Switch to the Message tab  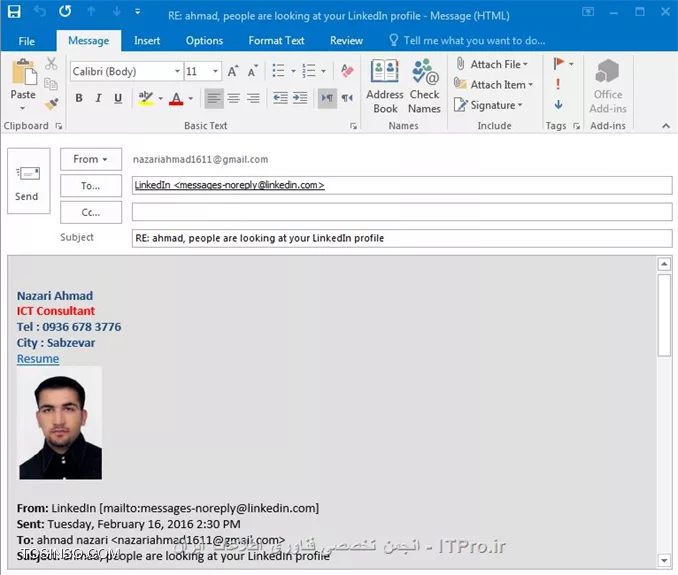89,41
